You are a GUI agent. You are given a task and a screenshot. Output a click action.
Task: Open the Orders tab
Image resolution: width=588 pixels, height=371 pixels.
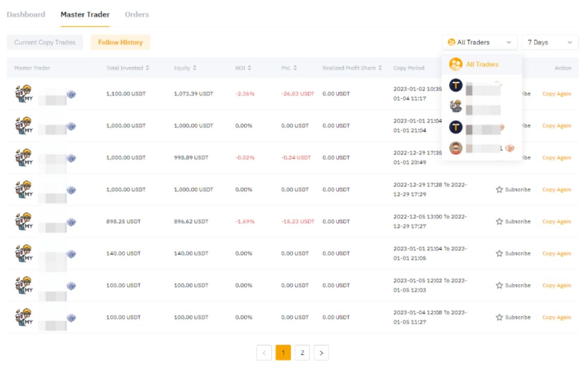(137, 14)
